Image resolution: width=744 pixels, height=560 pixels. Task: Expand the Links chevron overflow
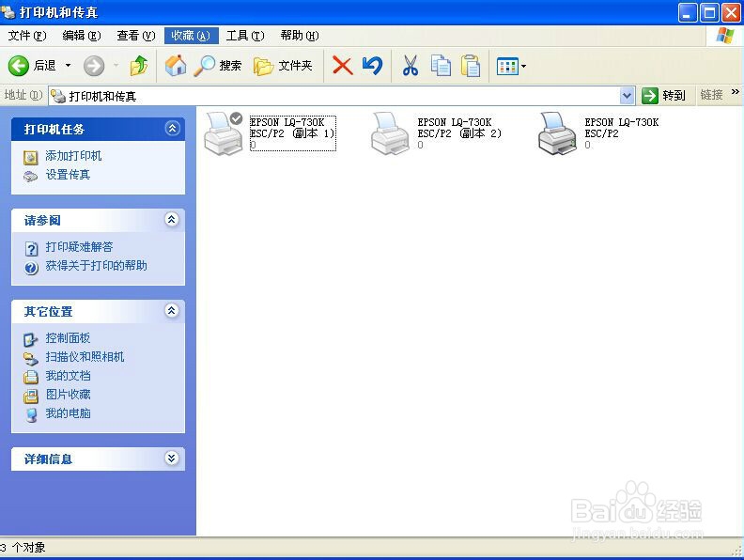[x=735, y=91]
